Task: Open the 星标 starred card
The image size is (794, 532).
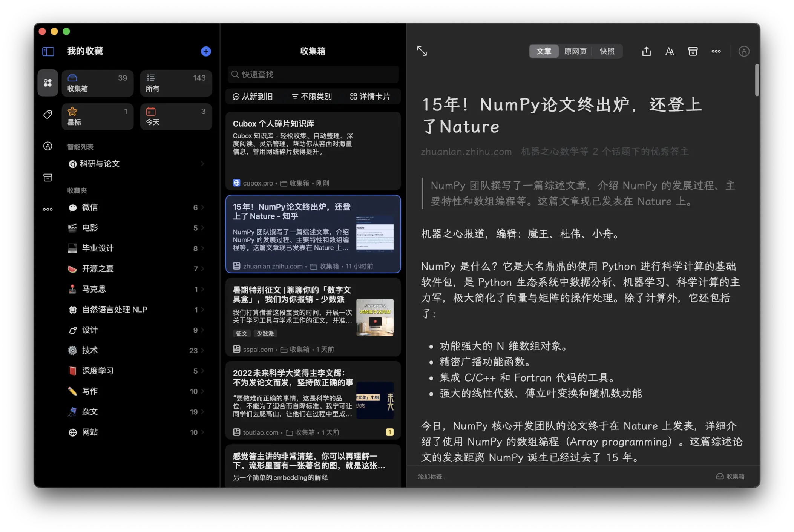Action: tap(98, 117)
